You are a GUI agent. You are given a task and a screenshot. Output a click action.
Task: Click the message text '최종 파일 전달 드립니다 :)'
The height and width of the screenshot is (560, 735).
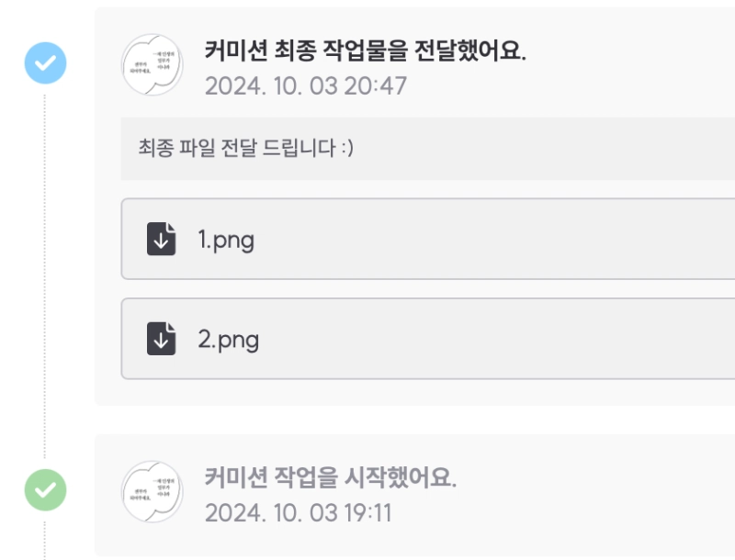[245, 148]
